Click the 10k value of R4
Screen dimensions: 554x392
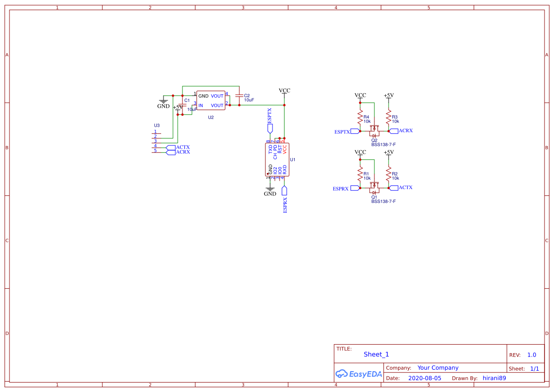click(367, 122)
